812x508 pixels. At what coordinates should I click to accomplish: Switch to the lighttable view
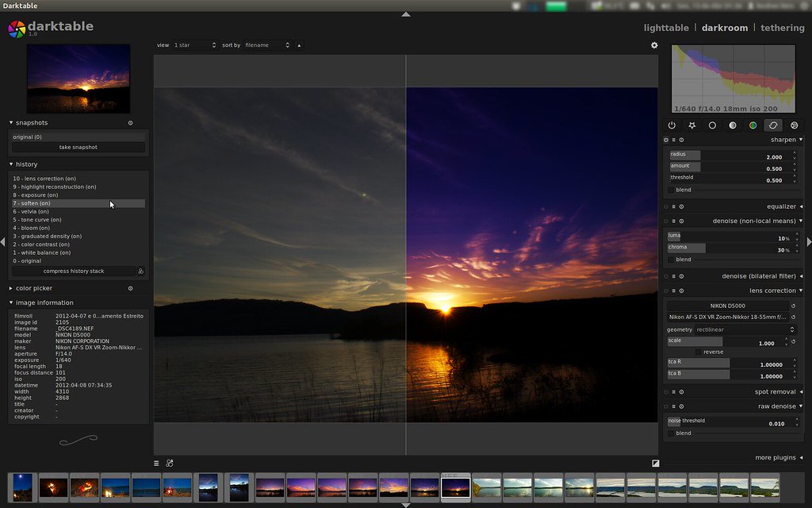(x=666, y=27)
